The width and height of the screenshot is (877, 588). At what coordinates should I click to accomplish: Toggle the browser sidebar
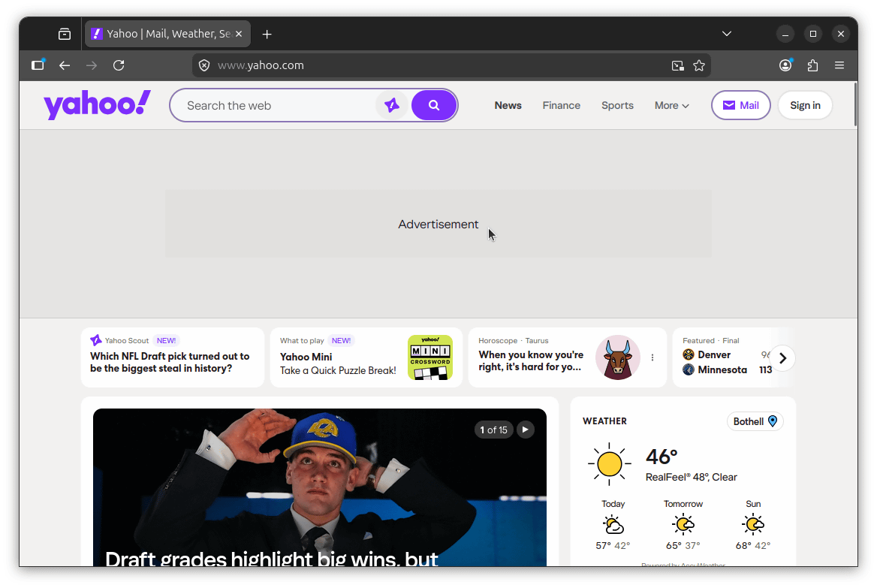[38, 65]
